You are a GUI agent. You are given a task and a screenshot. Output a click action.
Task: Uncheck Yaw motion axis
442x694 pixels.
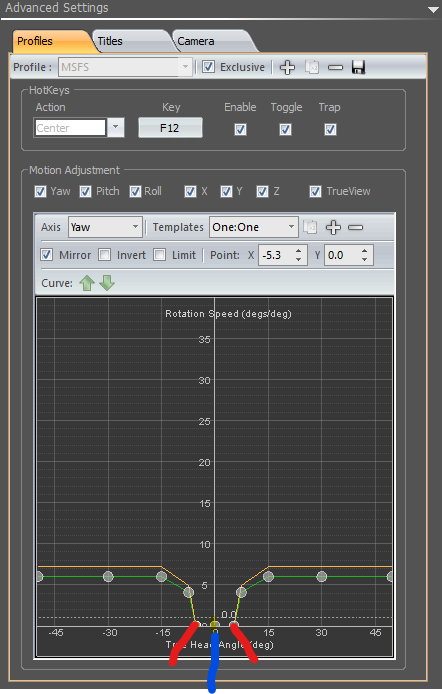pos(40,191)
